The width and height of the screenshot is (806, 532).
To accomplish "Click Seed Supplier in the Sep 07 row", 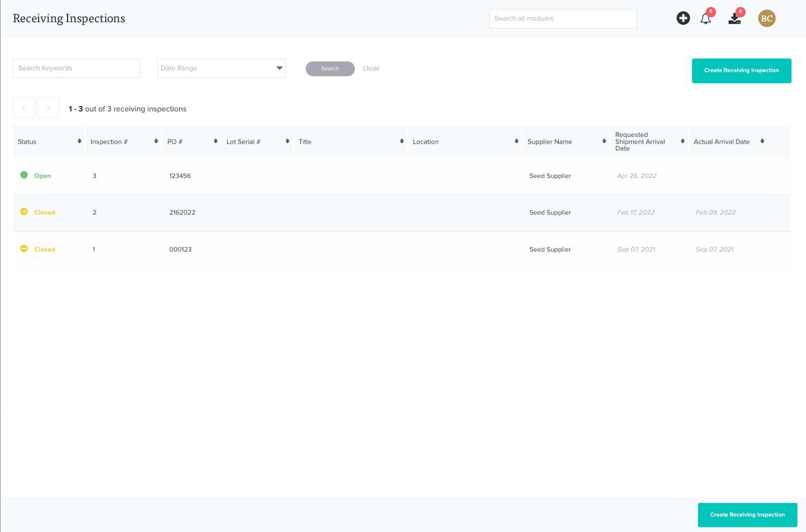I will coord(550,249).
